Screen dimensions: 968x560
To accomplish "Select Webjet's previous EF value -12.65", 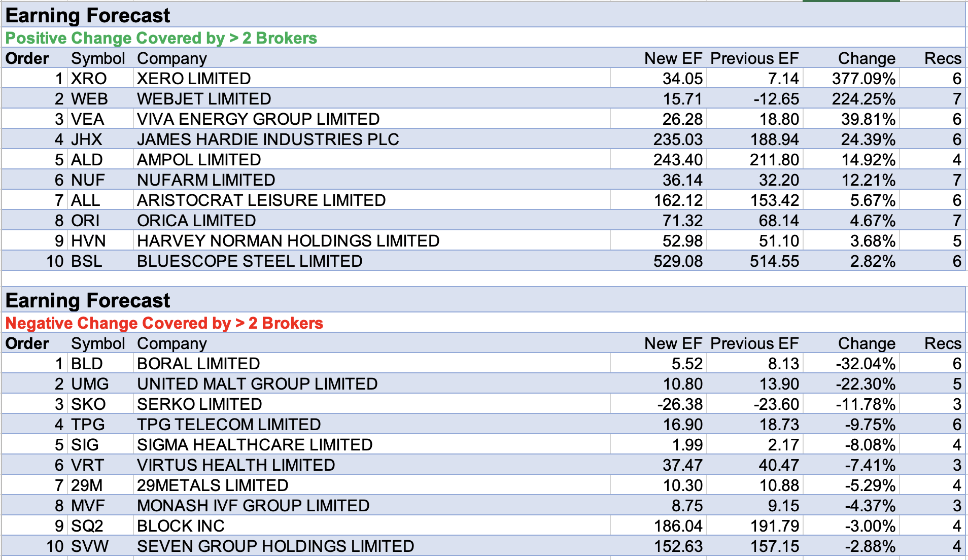I will point(776,99).
